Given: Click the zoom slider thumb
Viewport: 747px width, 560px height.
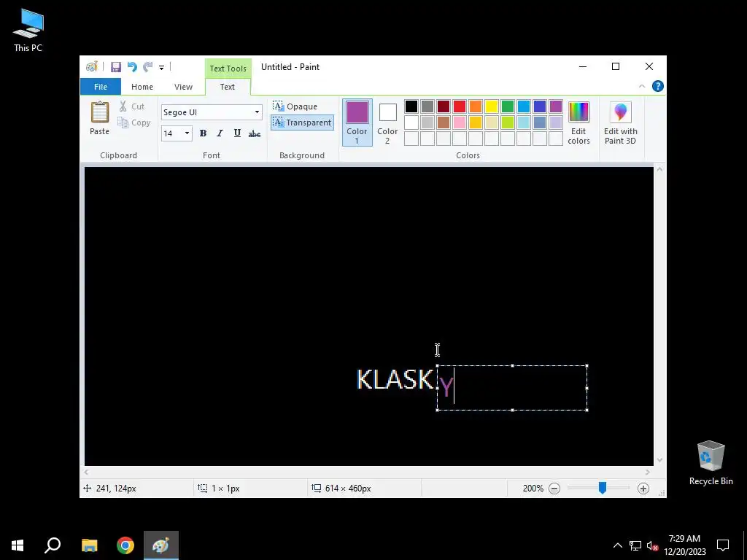Looking at the screenshot, I should (x=602, y=488).
